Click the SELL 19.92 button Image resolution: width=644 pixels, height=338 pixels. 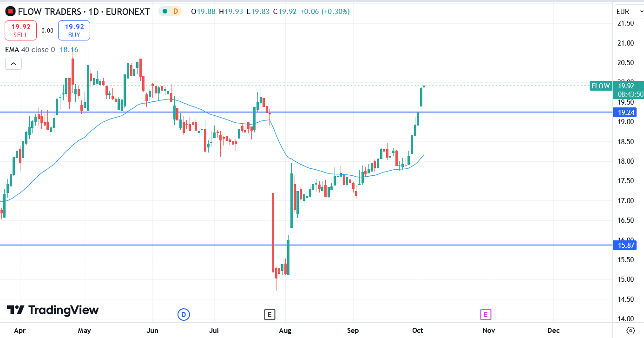pos(20,30)
